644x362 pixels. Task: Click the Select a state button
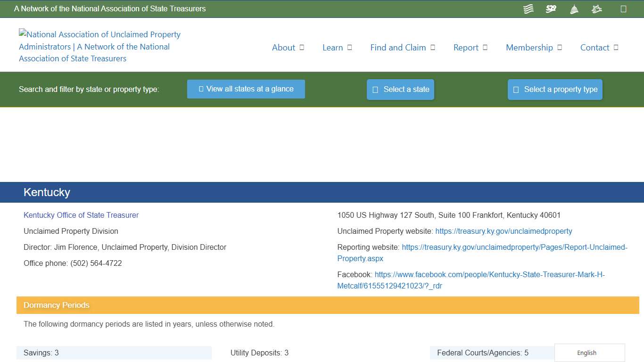click(400, 89)
